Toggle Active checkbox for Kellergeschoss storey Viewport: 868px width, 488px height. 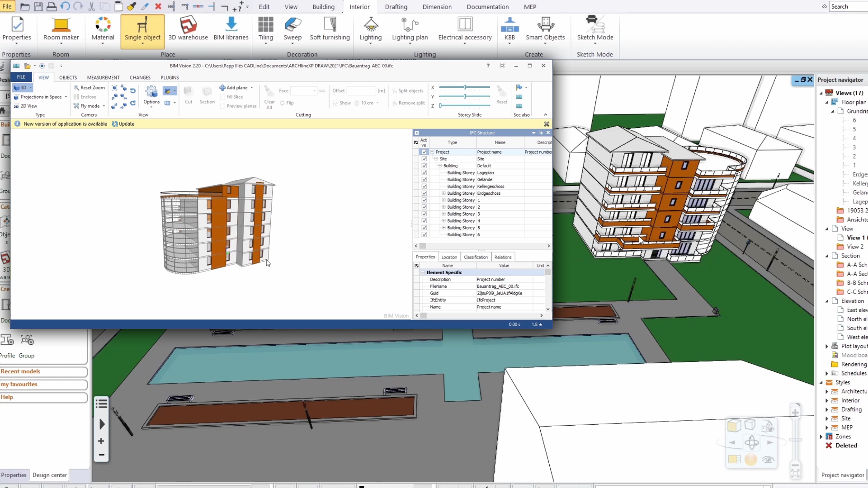424,187
